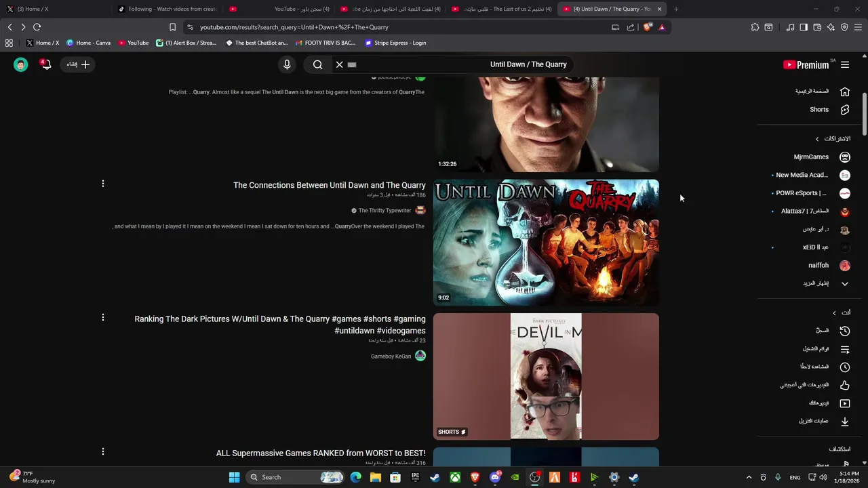Click the page vertical scrollbar
868x488 pixels.
pyautogui.click(x=865, y=115)
